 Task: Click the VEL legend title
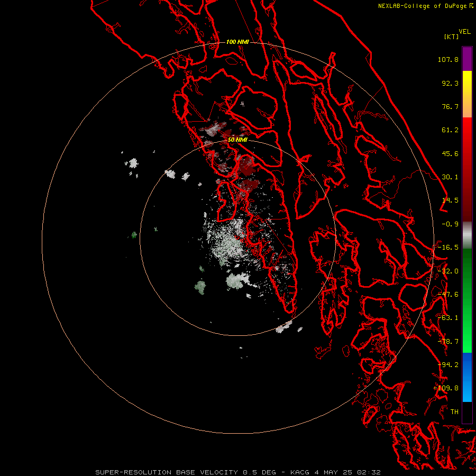point(464,32)
